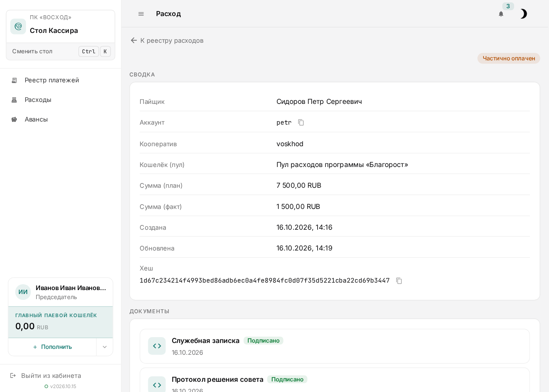Open the Служебная записка document icon
This screenshot has width=549, height=392.
pos(157,346)
